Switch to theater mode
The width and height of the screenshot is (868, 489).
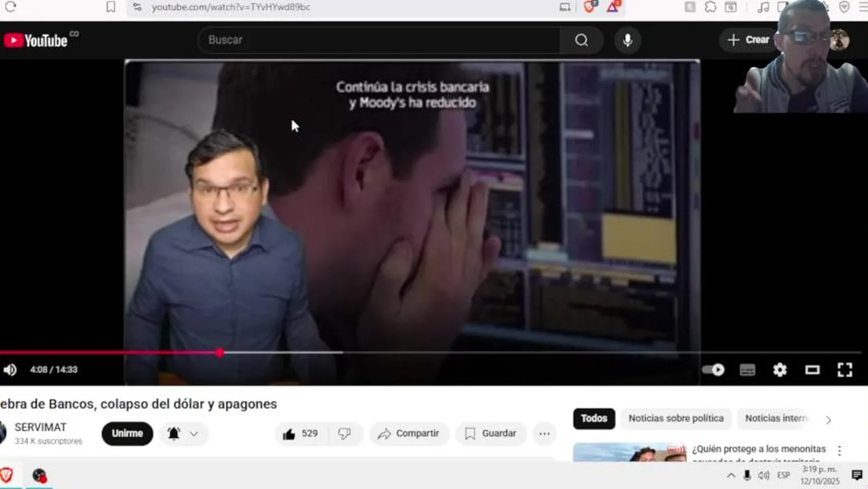tap(812, 369)
